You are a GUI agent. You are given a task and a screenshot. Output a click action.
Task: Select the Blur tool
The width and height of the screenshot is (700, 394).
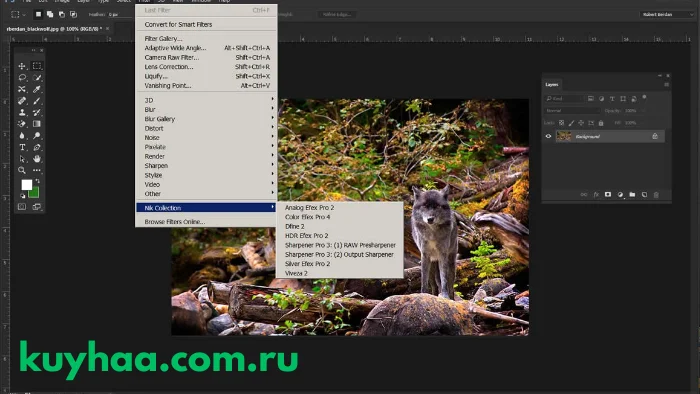22,136
